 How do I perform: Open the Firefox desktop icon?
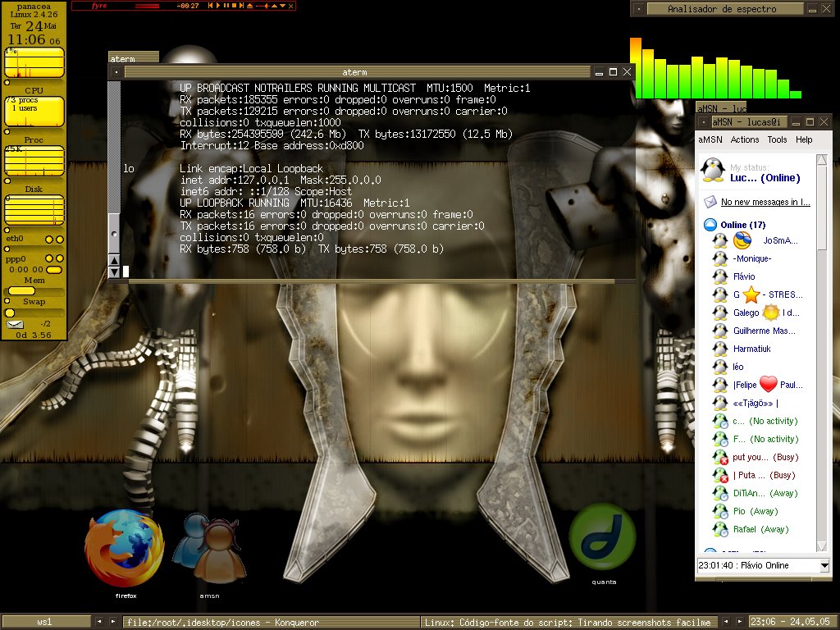tap(125, 548)
